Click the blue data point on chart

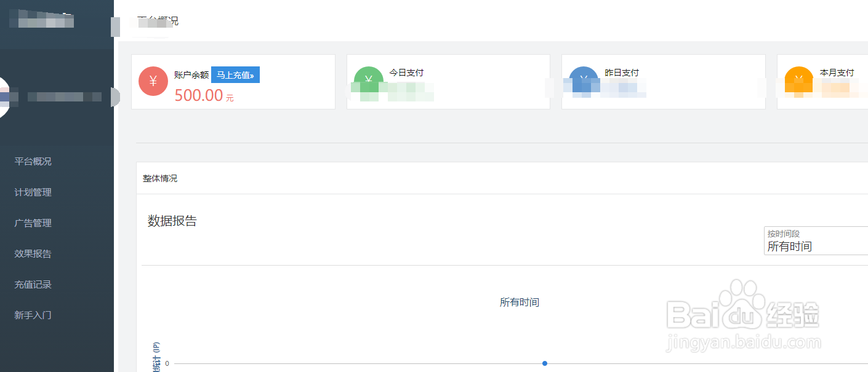click(545, 363)
